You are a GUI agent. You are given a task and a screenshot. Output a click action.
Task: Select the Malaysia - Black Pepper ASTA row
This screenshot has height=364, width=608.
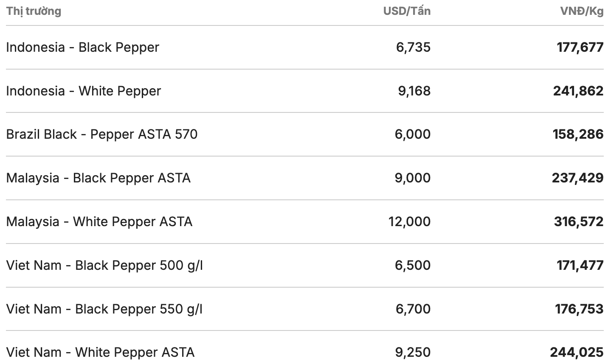coord(98,178)
